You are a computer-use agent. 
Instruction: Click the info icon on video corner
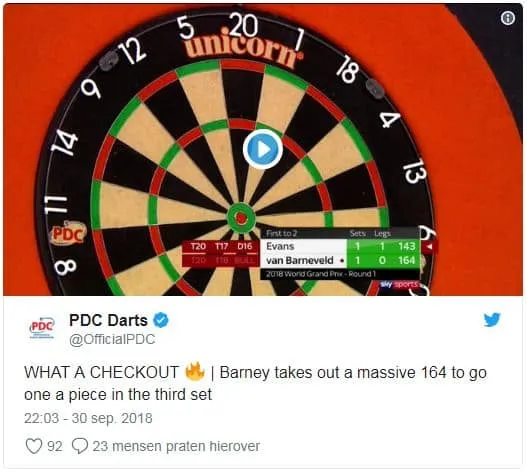click(508, 18)
